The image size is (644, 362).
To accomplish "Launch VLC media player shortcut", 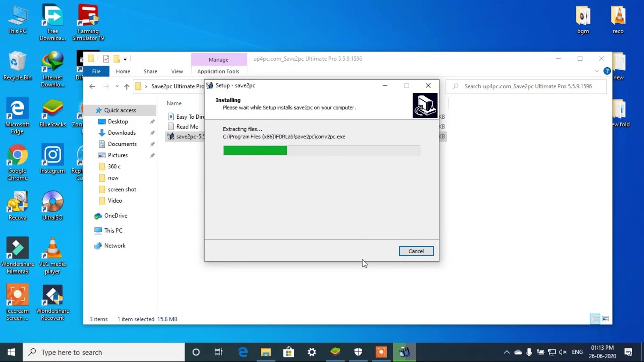I will pyautogui.click(x=52, y=256).
